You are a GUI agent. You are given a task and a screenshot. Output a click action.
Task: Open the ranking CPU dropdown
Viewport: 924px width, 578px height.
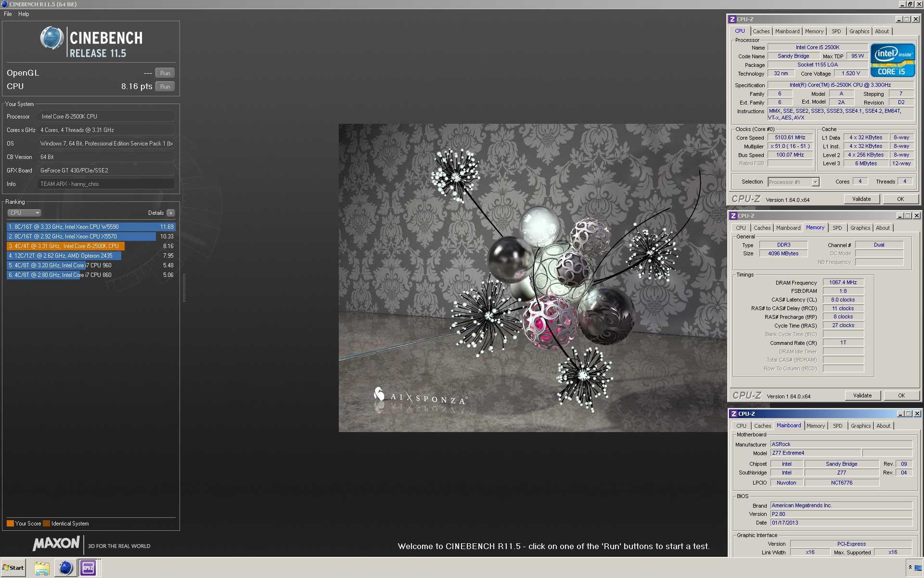coord(24,213)
